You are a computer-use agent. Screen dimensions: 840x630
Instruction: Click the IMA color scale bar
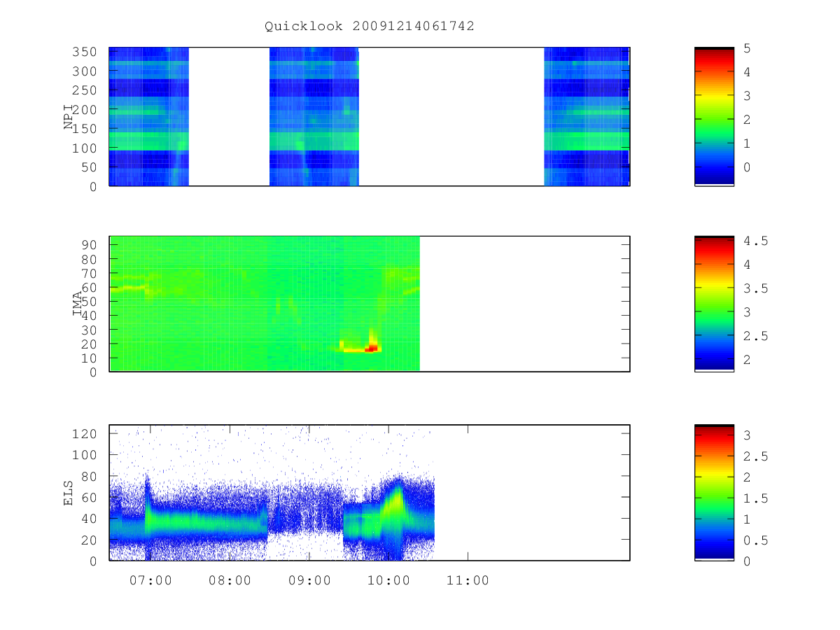[714, 304]
